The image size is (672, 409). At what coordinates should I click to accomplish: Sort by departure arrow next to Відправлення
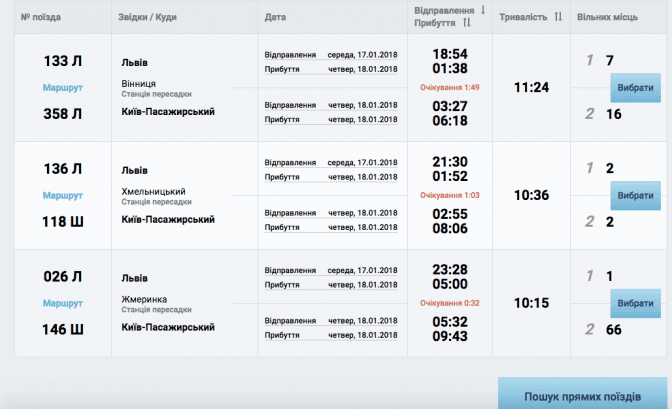483,10
